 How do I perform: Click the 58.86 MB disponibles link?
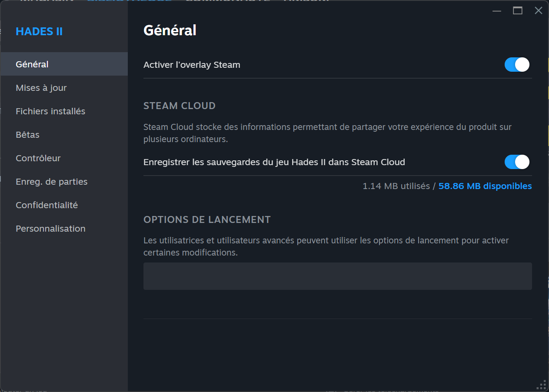click(x=485, y=186)
